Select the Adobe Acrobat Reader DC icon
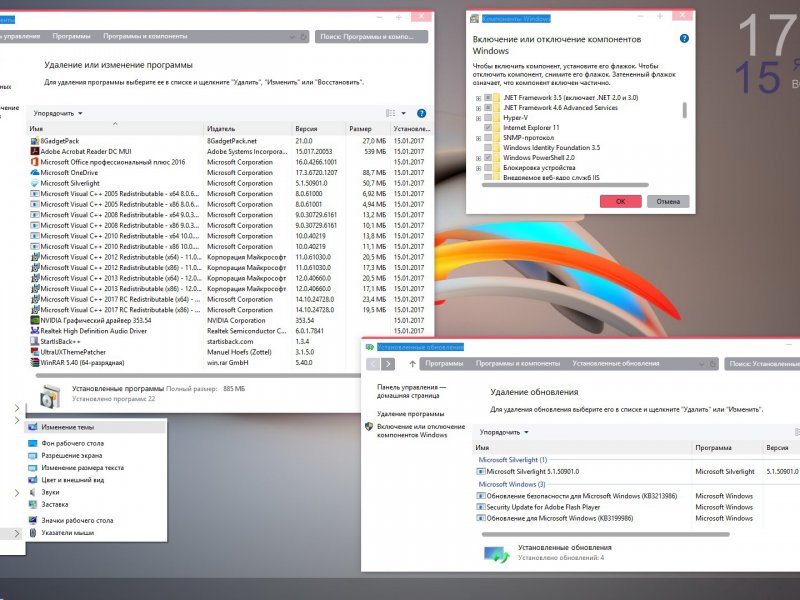 coord(35,152)
